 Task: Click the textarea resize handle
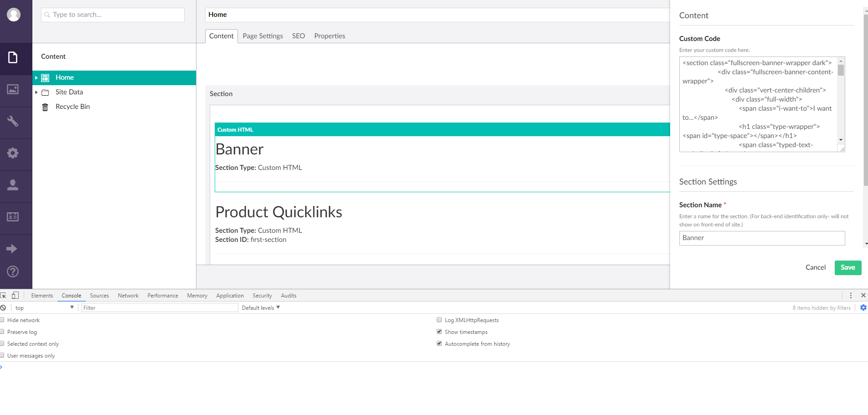(842, 149)
